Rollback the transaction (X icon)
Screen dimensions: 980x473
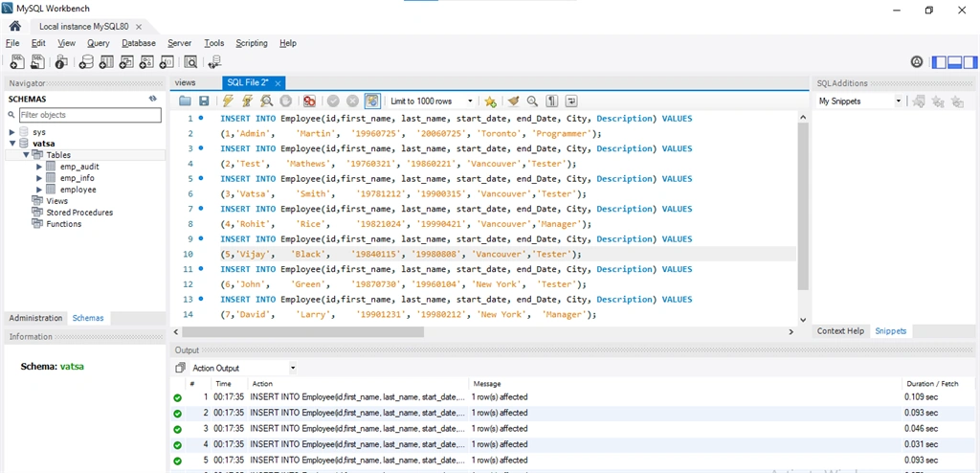(x=352, y=101)
